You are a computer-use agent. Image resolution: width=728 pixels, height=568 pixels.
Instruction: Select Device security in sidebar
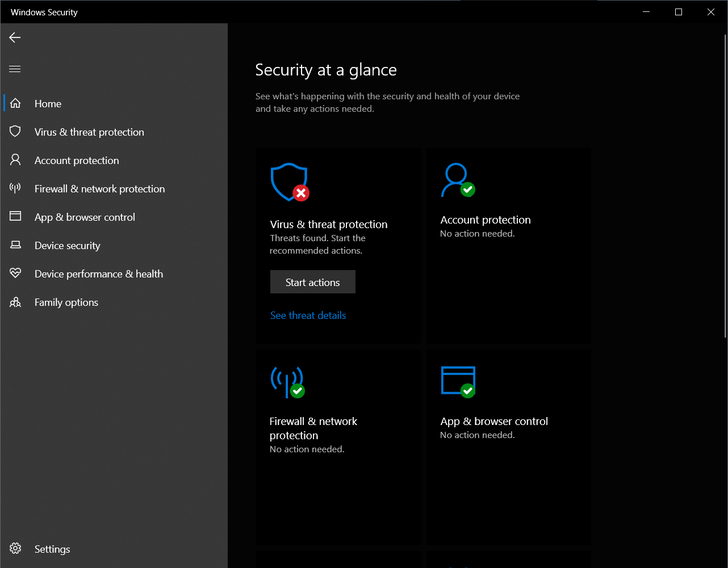[x=114, y=245]
